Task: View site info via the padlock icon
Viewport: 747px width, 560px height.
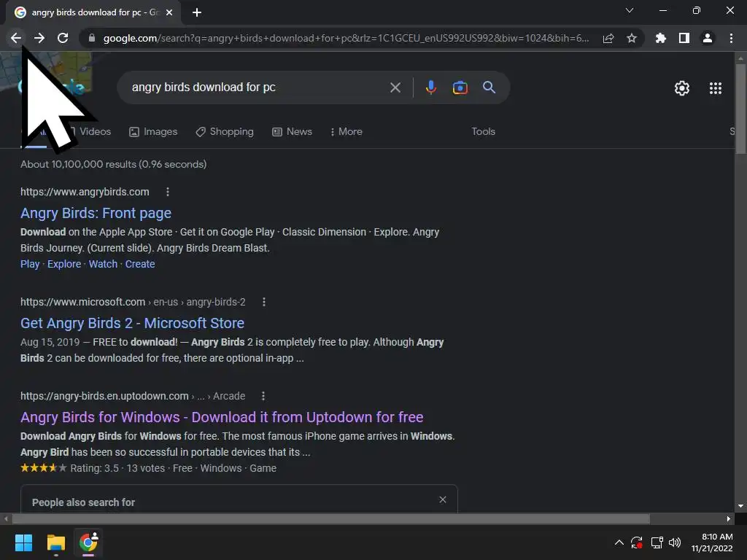Action: click(92, 38)
